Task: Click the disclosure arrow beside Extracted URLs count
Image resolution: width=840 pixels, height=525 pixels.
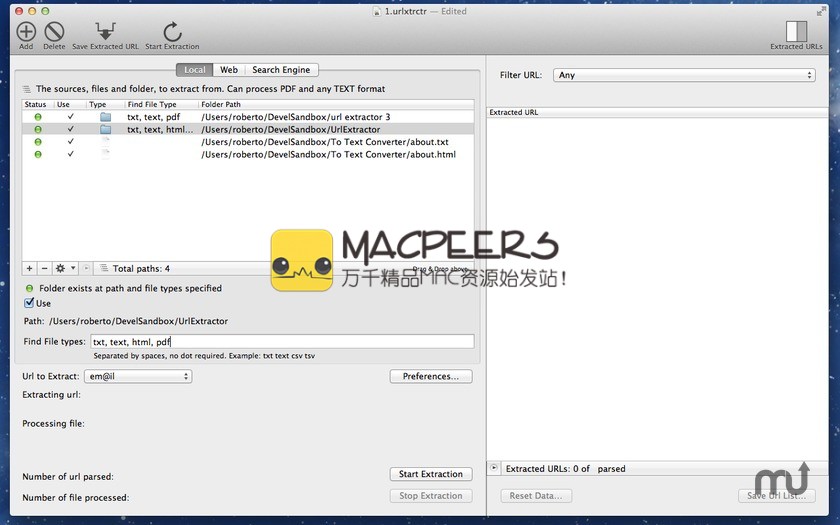Action: tap(494, 468)
